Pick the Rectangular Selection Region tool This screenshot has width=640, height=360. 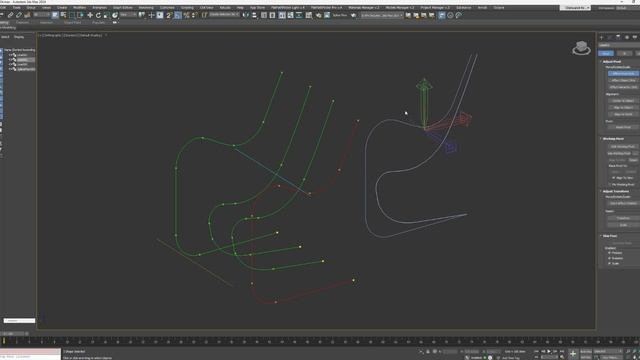pos(72,15)
